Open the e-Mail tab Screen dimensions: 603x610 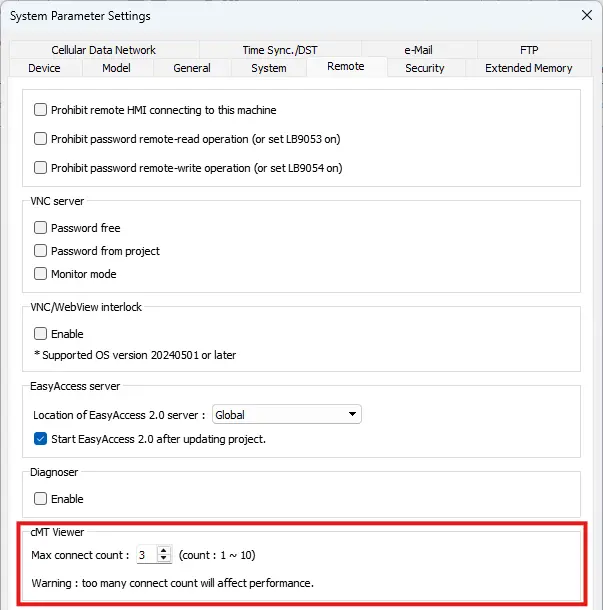click(418, 50)
